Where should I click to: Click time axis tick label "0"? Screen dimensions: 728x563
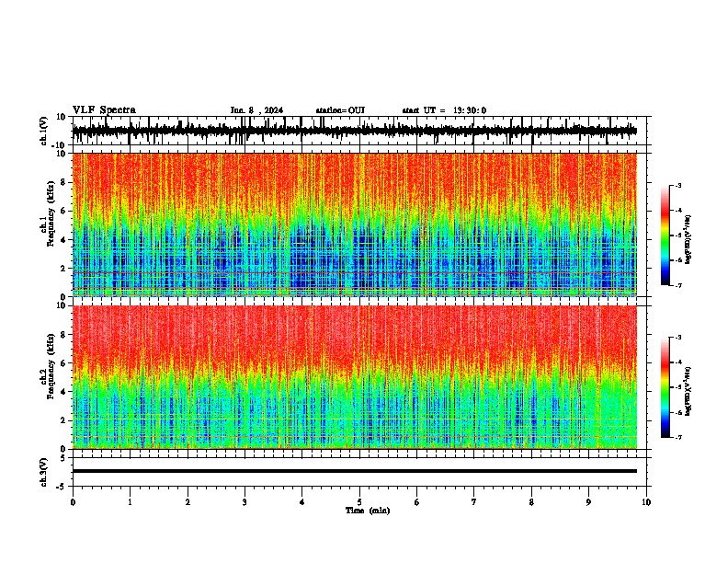click(73, 502)
